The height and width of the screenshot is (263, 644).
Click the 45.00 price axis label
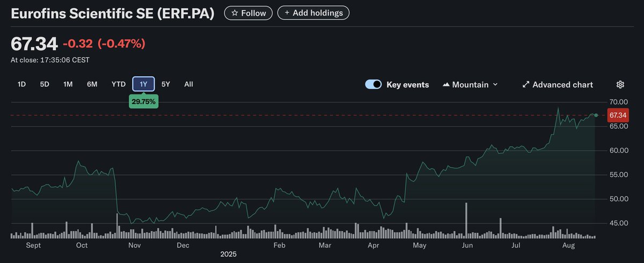pos(619,223)
